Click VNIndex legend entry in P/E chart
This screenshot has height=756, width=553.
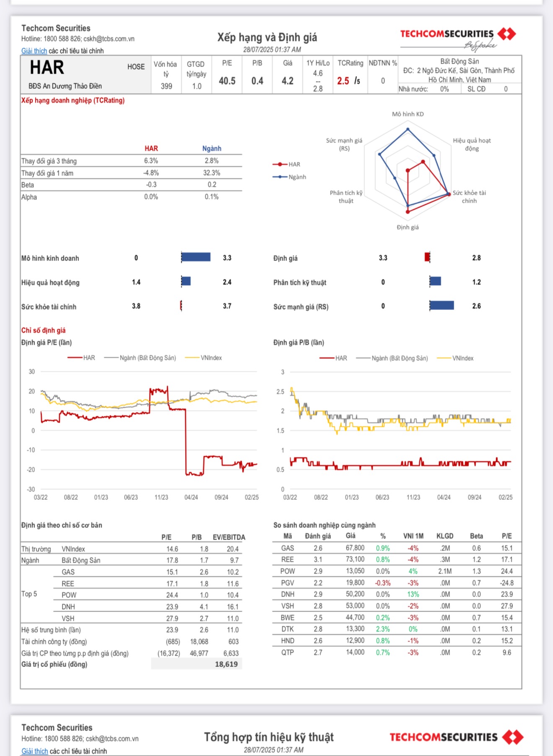click(204, 358)
